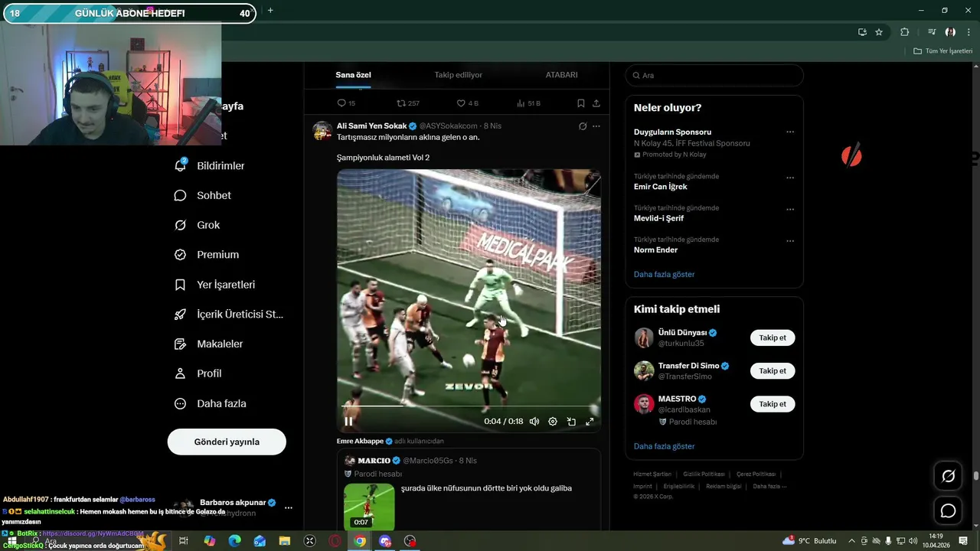Image resolution: width=980 pixels, height=551 pixels.
Task: Open options for Norm Ender trend
Action: pyautogui.click(x=790, y=241)
